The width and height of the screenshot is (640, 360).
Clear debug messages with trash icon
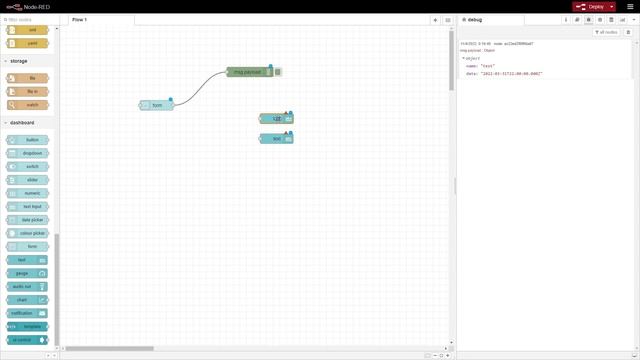point(628,32)
